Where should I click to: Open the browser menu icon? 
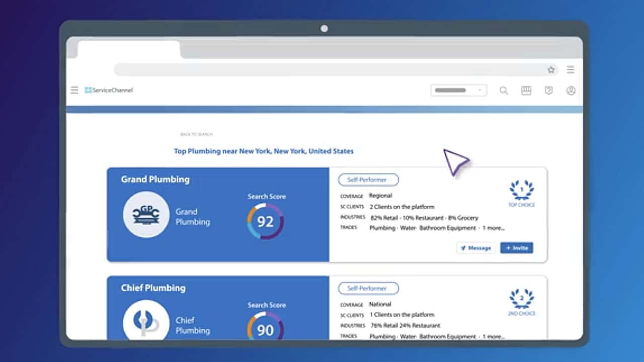[571, 70]
